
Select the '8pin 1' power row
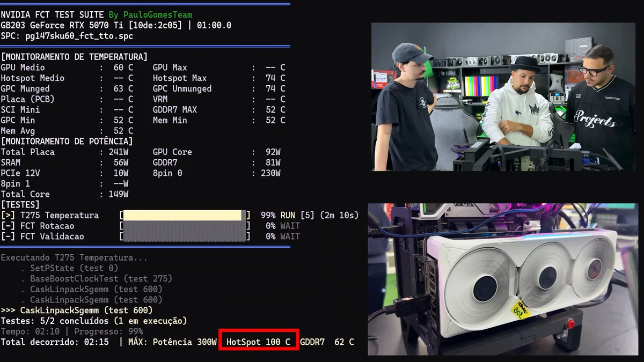click(x=64, y=184)
